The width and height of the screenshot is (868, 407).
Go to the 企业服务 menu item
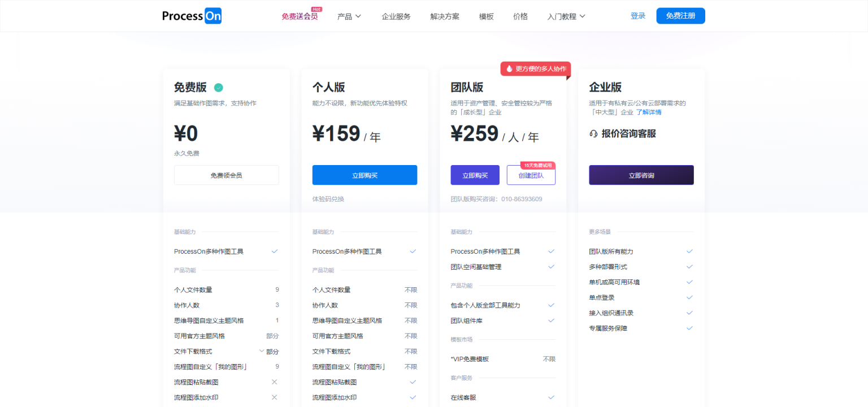396,16
